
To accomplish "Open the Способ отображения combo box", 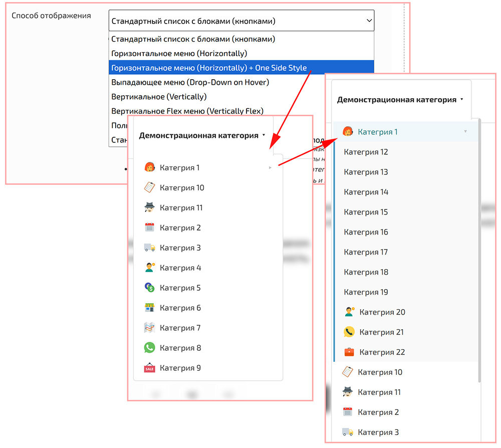I will pyautogui.click(x=241, y=21).
